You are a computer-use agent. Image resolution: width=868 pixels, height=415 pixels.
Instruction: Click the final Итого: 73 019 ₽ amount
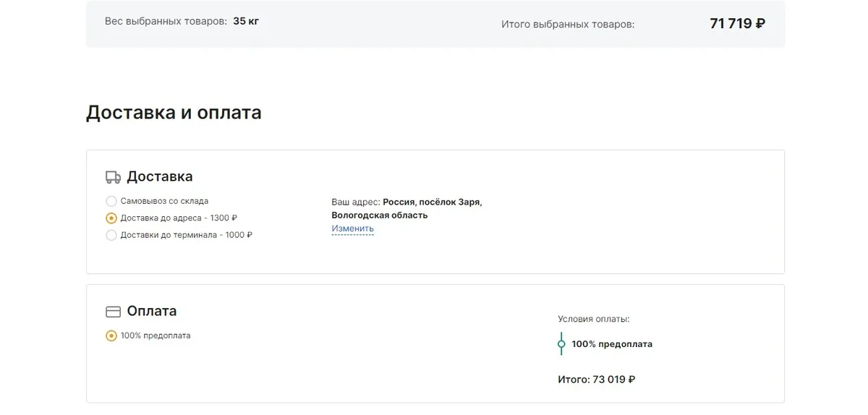(x=596, y=380)
